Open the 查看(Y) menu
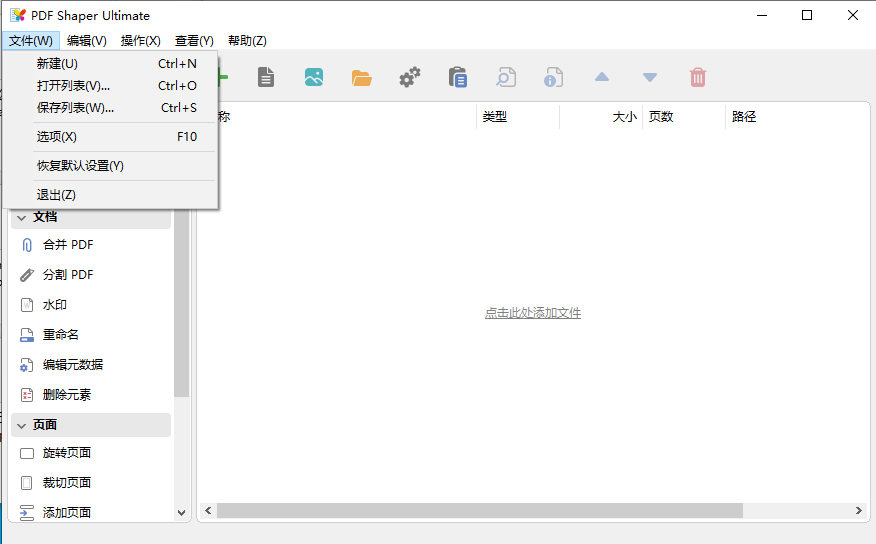The image size is (876, 544). pyautogui.click(x=194, y=40)
